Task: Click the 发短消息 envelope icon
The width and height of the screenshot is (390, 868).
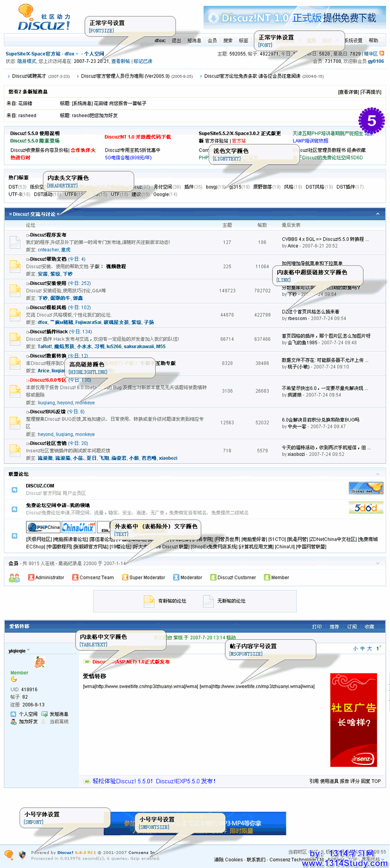Action: tap(44, 714)
